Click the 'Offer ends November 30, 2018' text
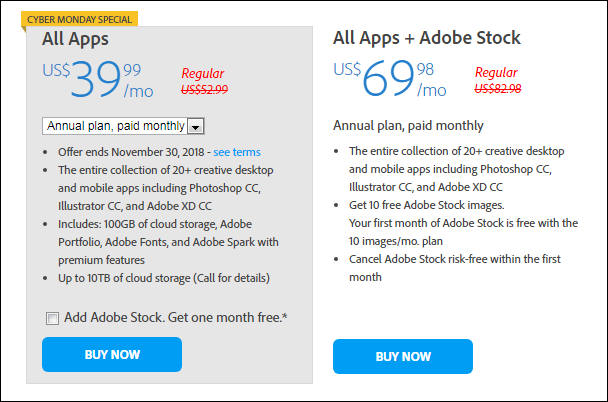The height and width of the screenshot is (402, 608). click(131, 152)
